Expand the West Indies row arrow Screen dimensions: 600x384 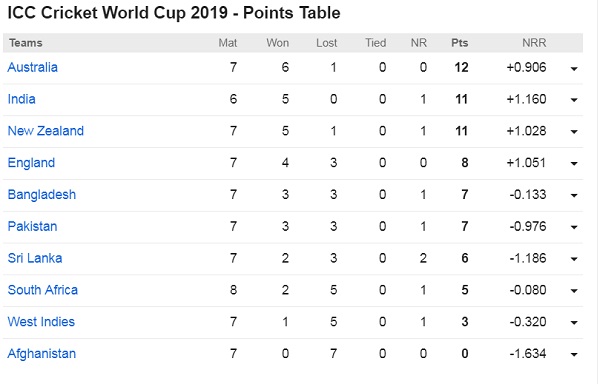point(574,322)
